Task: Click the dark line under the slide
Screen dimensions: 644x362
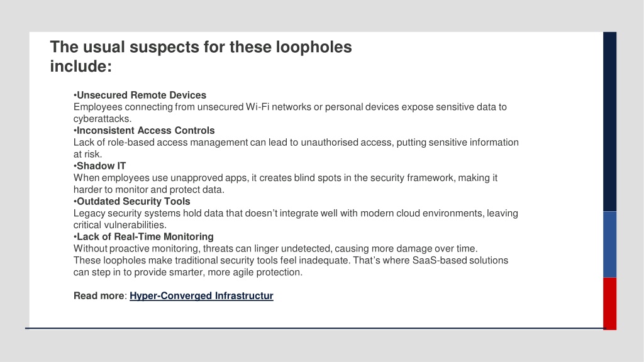Action: click(x=316, y=328)
